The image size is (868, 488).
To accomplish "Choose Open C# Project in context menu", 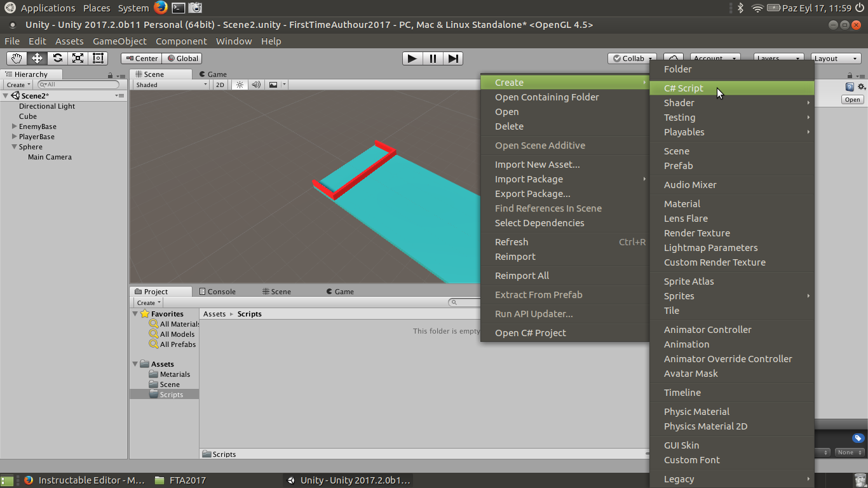I will pos(564,333).
